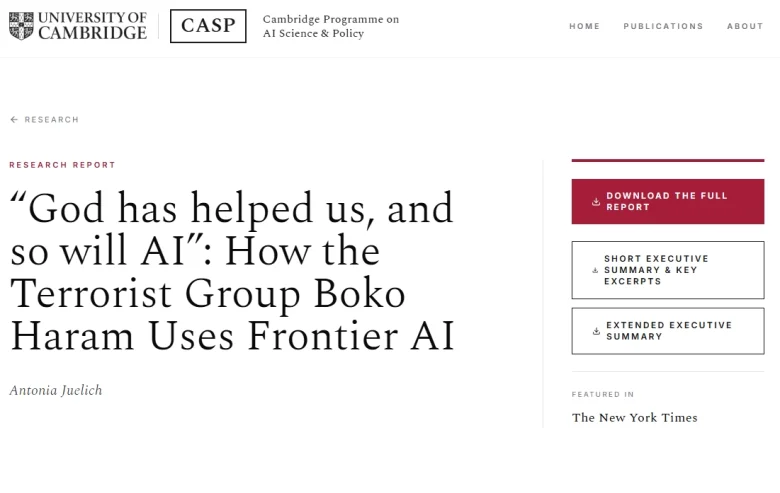Click the report headline title
Screen dimensions: 780x493
pyautogui.click(x=232, y=271)
